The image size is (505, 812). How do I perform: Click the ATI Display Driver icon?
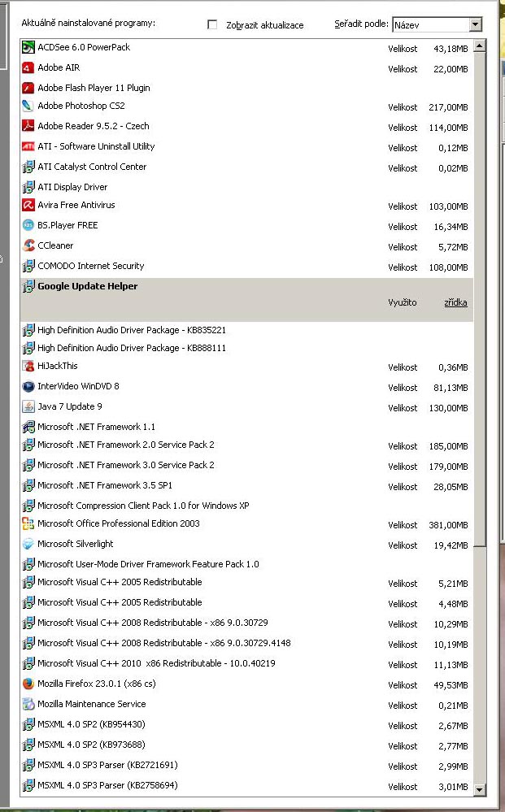(x=28, y=187)
